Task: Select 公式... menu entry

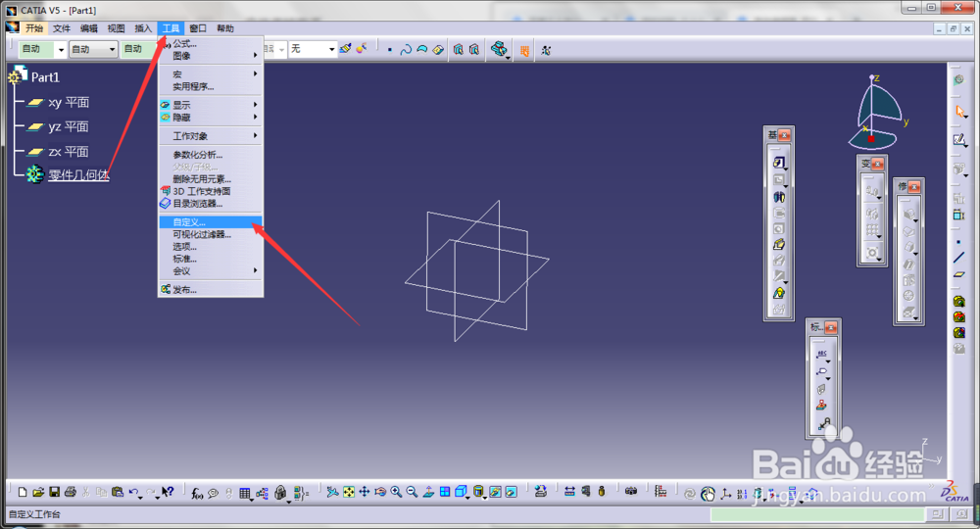Action: [210, 44]
